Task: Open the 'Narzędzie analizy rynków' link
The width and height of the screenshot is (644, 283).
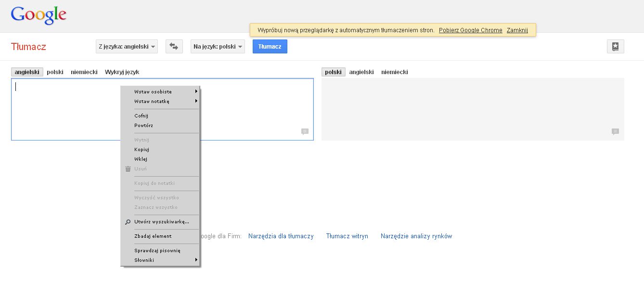Action: [416, 236]
